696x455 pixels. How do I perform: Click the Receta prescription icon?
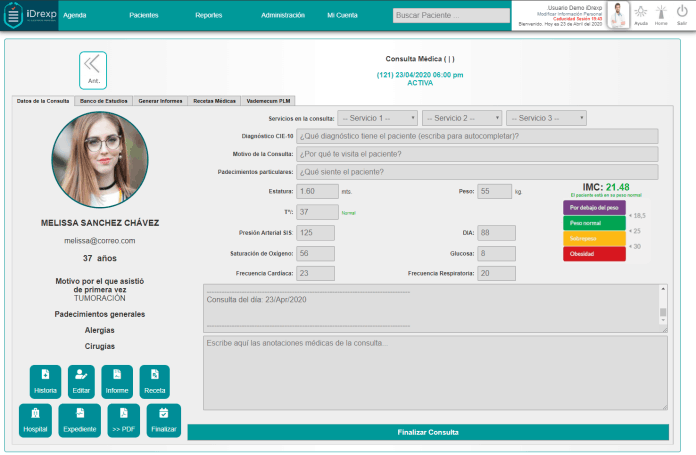point(154,381)
